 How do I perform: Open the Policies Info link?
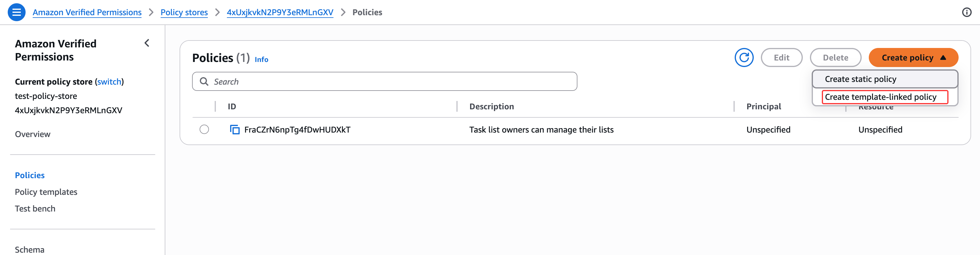[261, 60]
